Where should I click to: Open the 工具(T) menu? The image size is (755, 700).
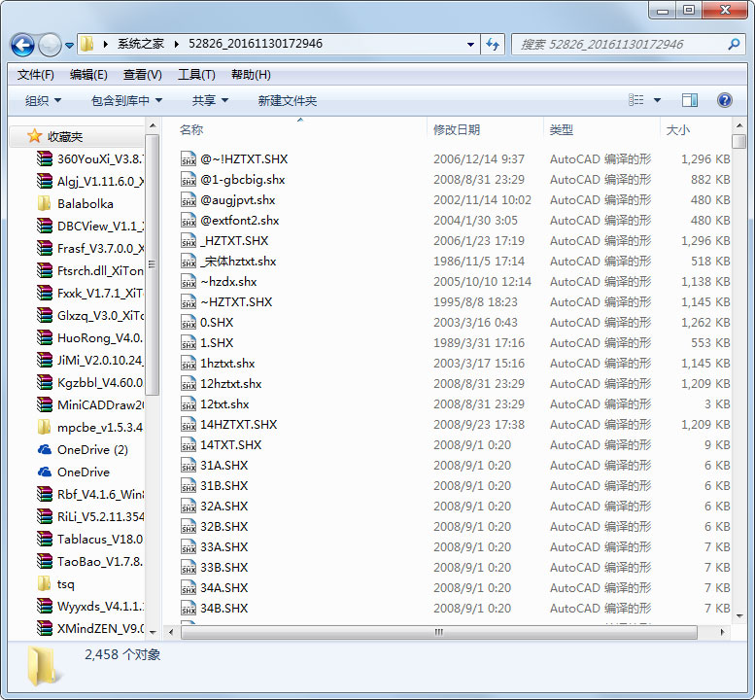196,75
